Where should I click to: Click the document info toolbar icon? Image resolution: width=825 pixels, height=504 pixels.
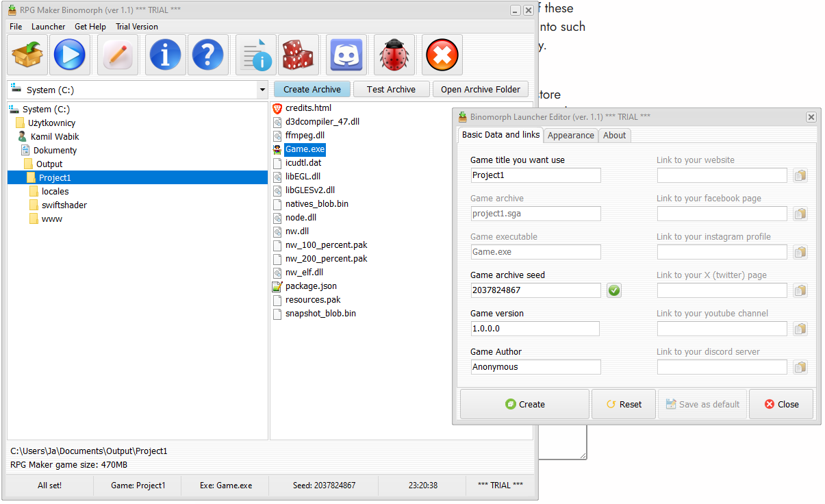point(256,55)
